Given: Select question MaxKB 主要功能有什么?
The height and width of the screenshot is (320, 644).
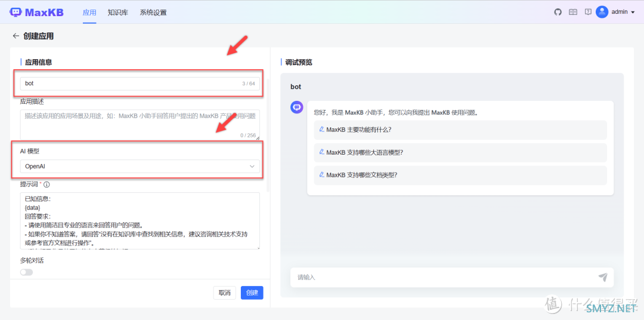Looking at the screenshot, I should [460, 130].
